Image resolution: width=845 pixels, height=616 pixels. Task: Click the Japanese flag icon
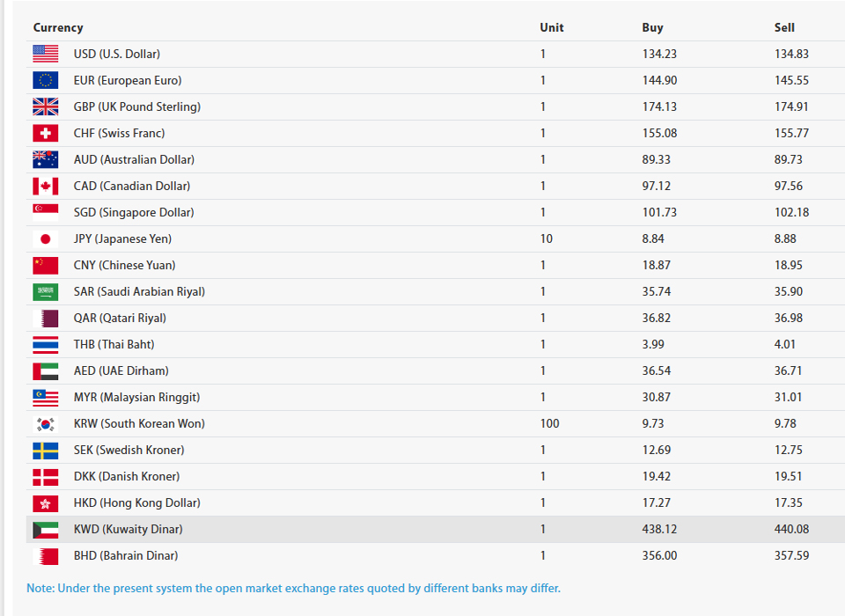pos(45,238)
